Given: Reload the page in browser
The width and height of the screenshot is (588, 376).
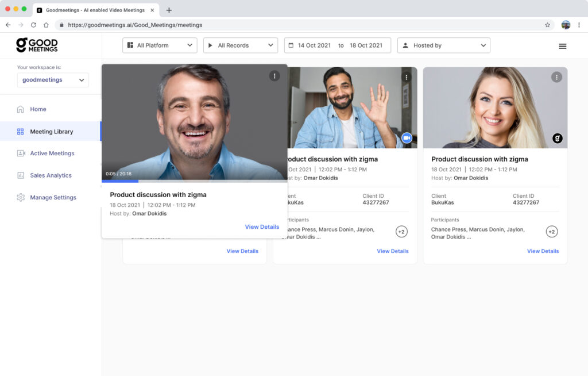Looking at the screenshot, I should [33, 25].
